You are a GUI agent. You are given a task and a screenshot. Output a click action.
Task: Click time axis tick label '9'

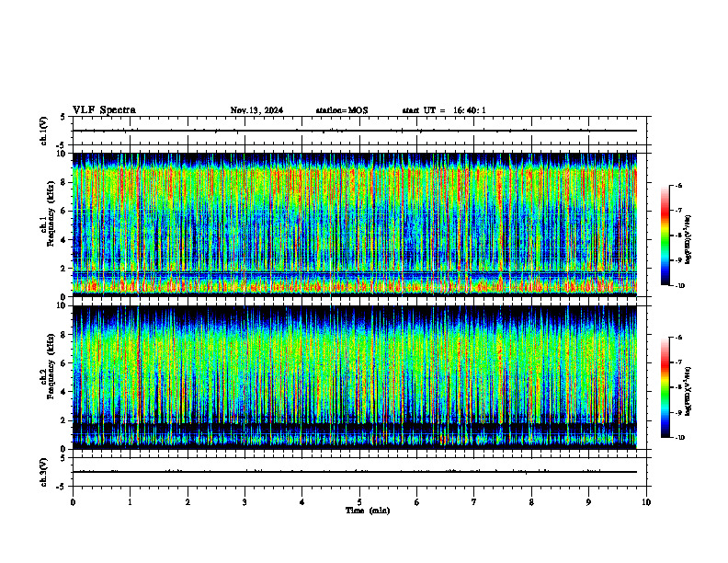[588, 502]
